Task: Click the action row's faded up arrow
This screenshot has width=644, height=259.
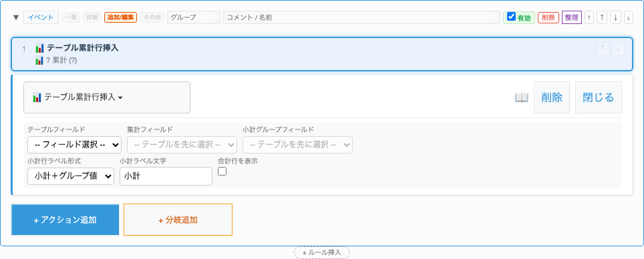Action: pyautogui.click(x=603, y=49)
